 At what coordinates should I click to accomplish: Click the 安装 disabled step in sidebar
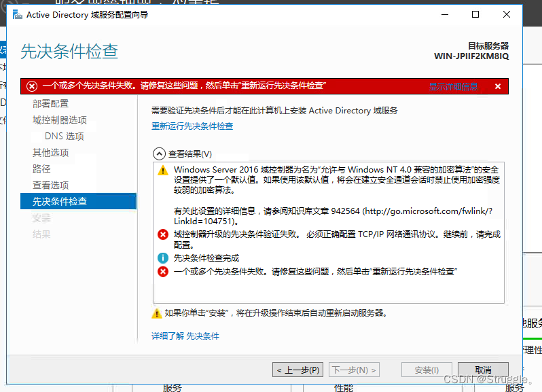click(41, 218)
